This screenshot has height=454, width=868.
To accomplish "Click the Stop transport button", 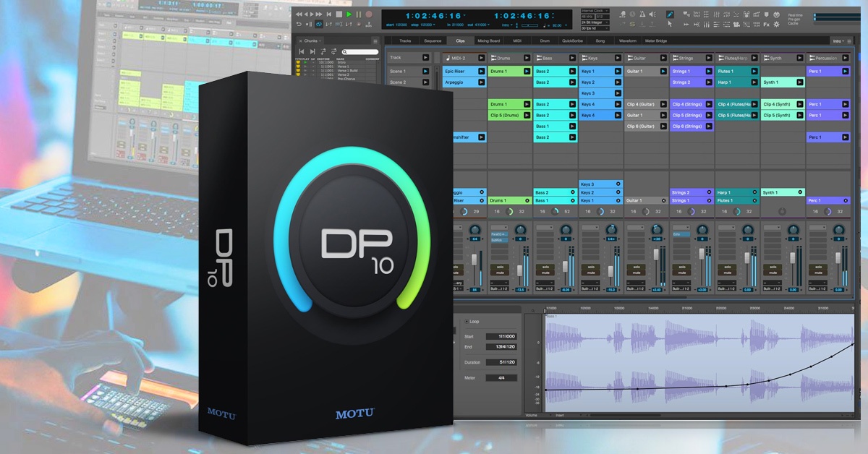I will click(x=339, y=14).
